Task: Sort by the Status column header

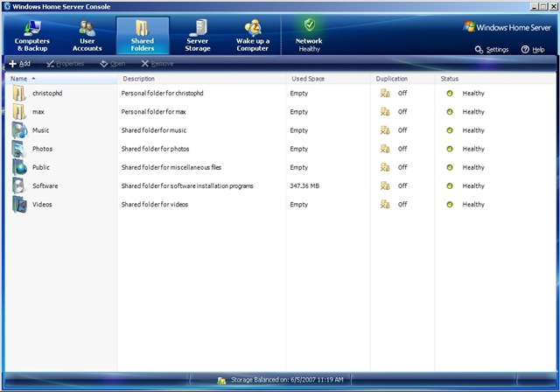Action: point(496,79)
